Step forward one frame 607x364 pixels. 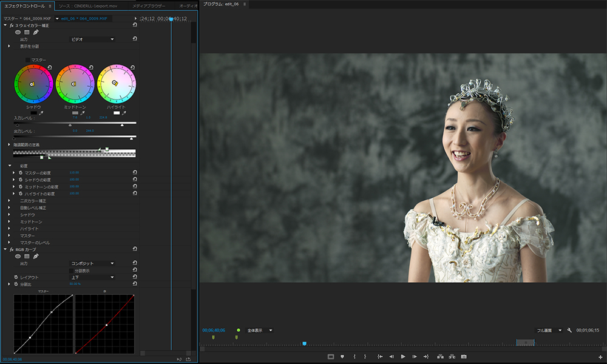coord(414,356)
